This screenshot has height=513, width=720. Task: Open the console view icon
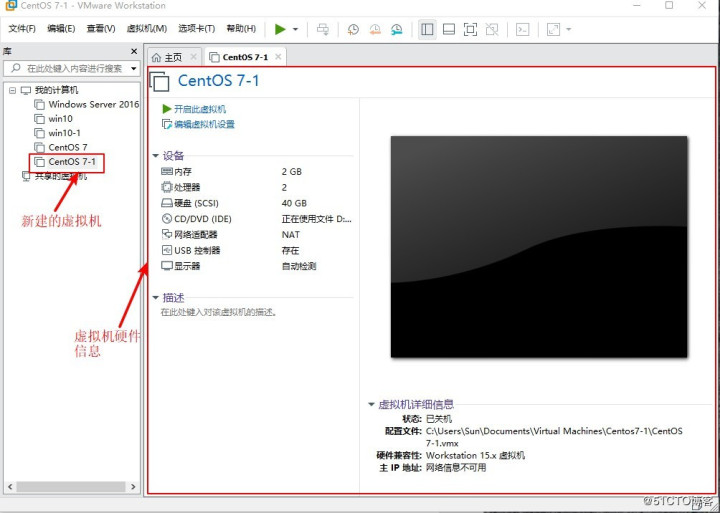(523, 29)
